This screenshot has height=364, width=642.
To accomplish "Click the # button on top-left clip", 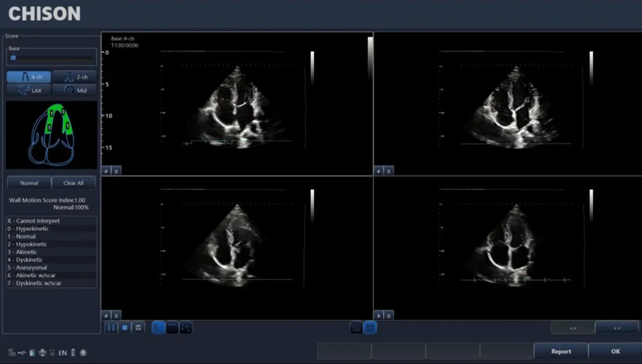I will click(x=106, y=171).
